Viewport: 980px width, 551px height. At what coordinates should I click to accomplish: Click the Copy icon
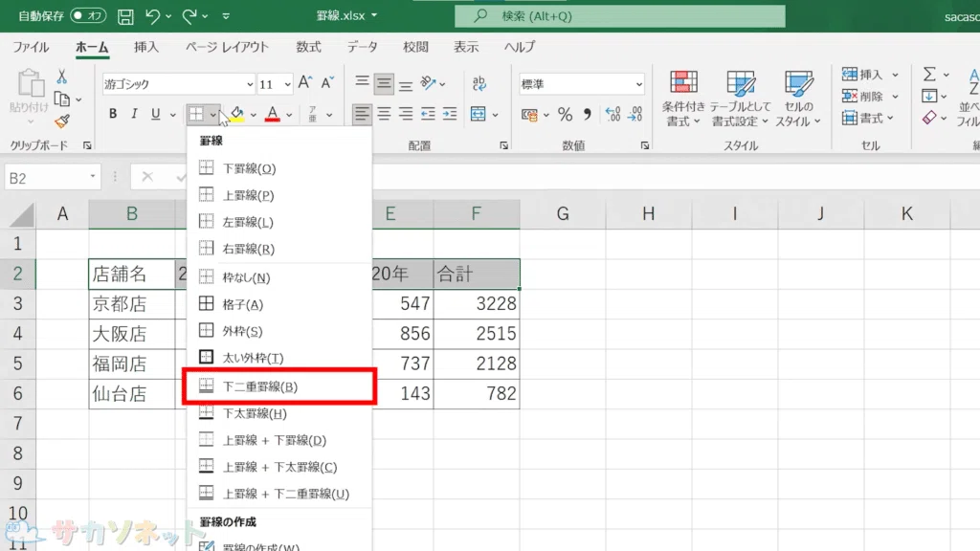point(62,99)
